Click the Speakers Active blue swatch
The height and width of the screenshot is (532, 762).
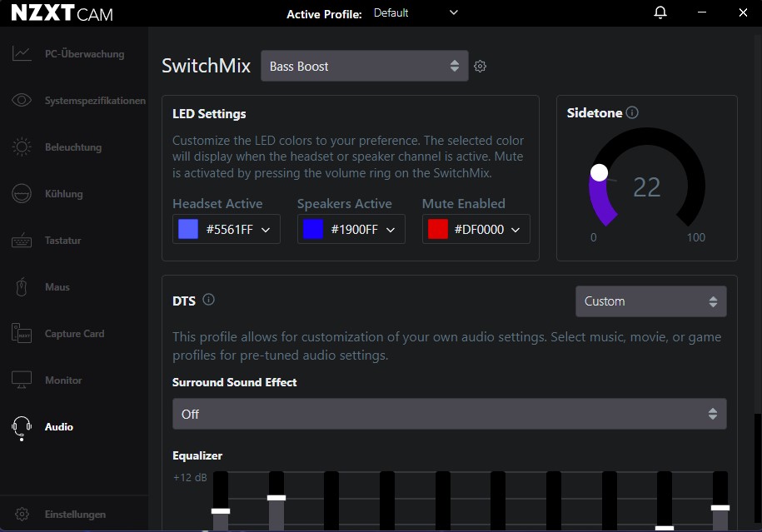click(313, 229)
